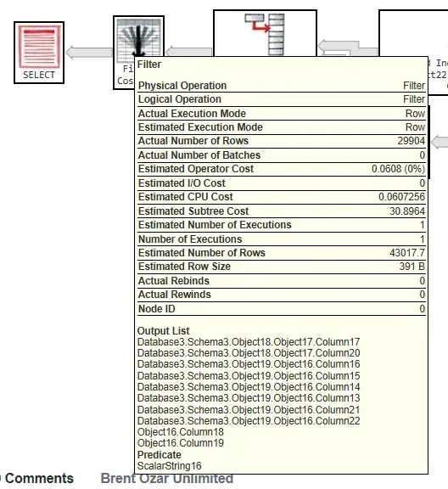The height and width of the screenshot is (489, 448).
Task: Click the arrow between SELECT and Filter
Action: pos(89,52)
